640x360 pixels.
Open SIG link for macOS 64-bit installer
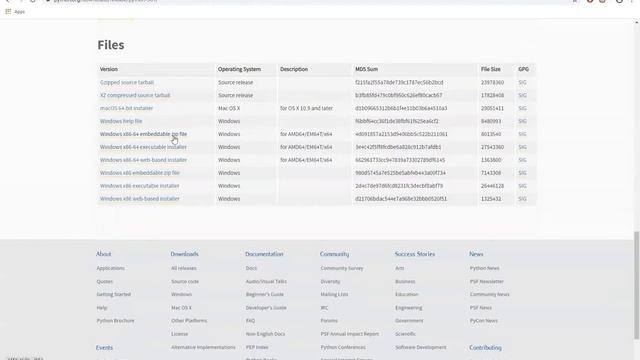522,108
